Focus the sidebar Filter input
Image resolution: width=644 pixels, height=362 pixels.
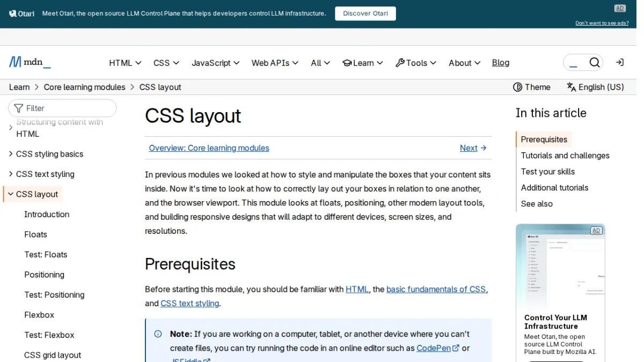pyautogui.click(x=62, y=108)
